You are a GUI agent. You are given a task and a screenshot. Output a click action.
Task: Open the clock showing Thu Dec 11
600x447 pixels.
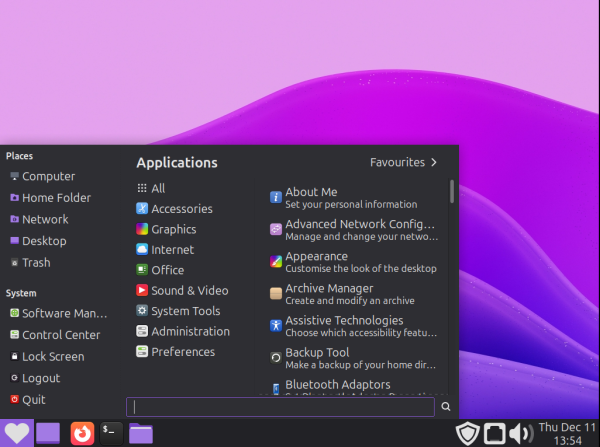(567, 434)
